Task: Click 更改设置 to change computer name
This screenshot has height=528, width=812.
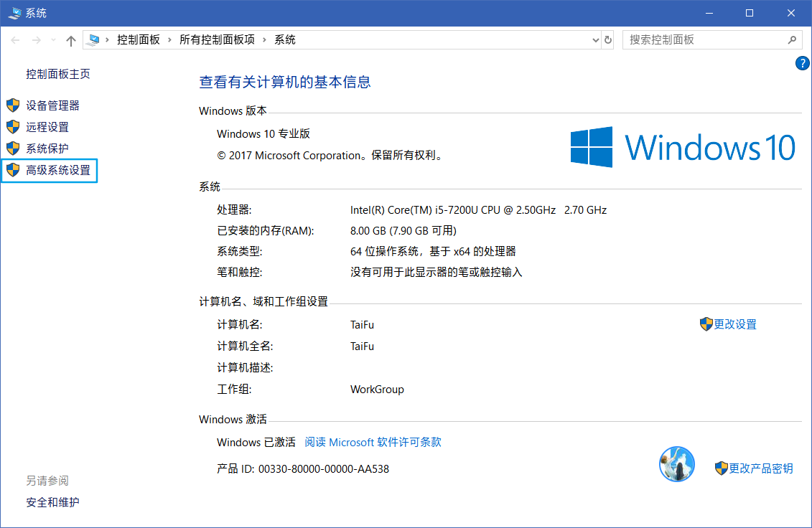Action: tap(735, 324)
